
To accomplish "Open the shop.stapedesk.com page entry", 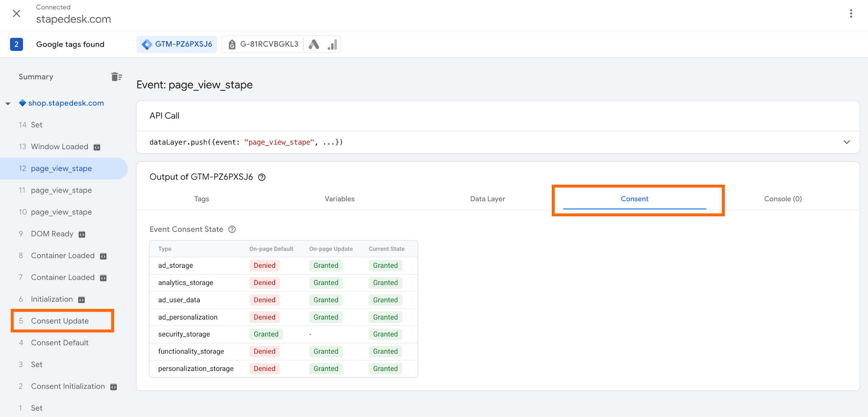I will click(x=66, y=103).
